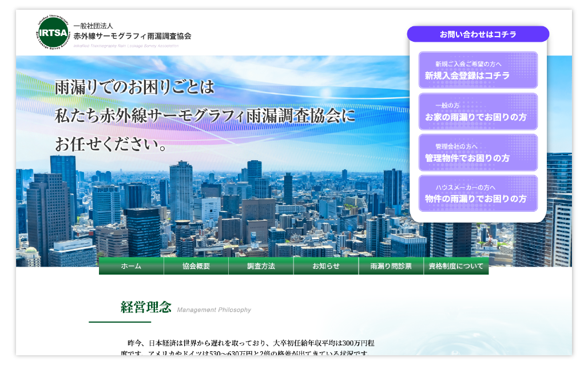Viewport: 588px width, 365px height.
Task: Click the hero text お任せください。
Action: pos(111,144)
